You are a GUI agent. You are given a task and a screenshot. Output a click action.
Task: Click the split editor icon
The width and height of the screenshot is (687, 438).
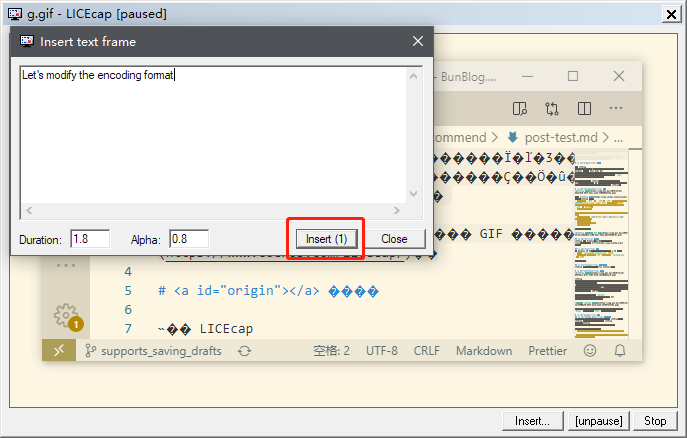click(520, 108)
